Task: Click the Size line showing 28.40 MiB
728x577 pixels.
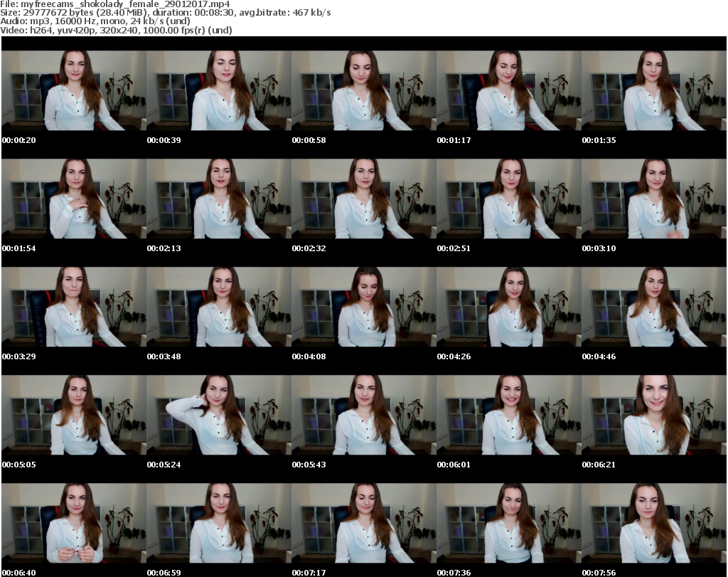Action: pos(166,13)
